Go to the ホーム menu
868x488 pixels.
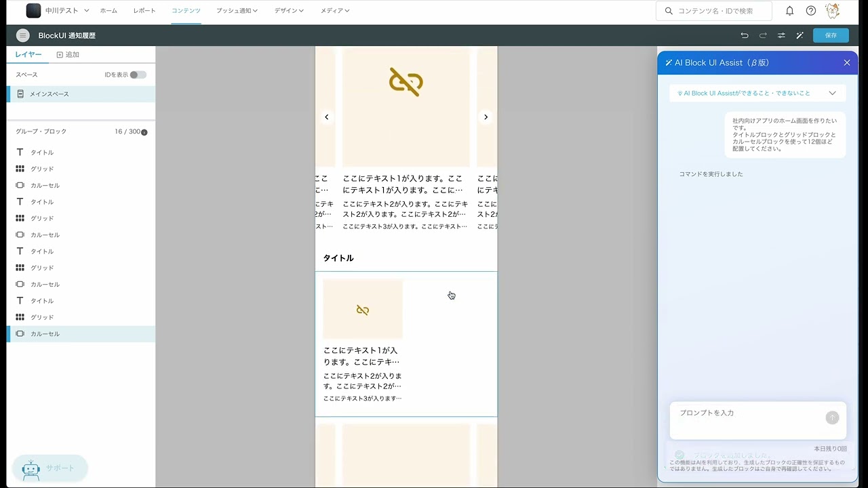[108, 11]
